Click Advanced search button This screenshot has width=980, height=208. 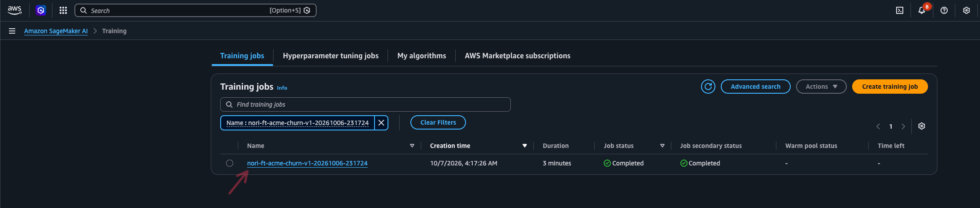[756, 87]
